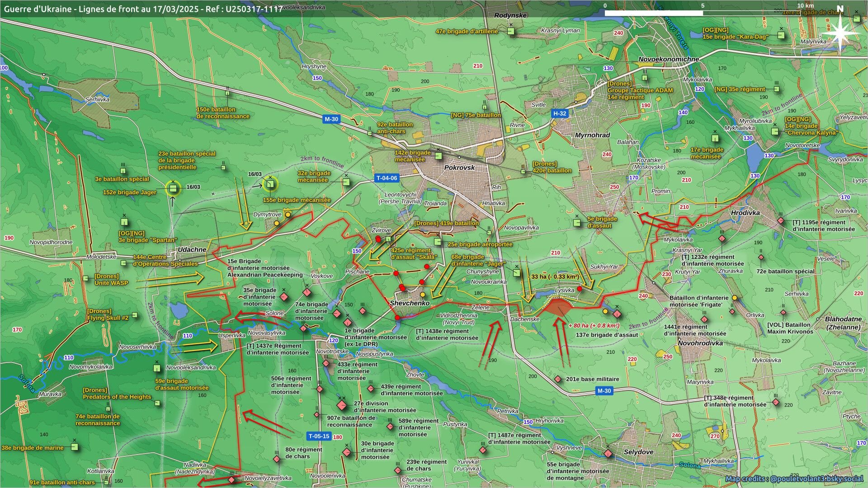Click the Dachenske village label
Image resolution: width=868 pixels, height=488 pixels.
pyautogui.click(x=525, y=319)
